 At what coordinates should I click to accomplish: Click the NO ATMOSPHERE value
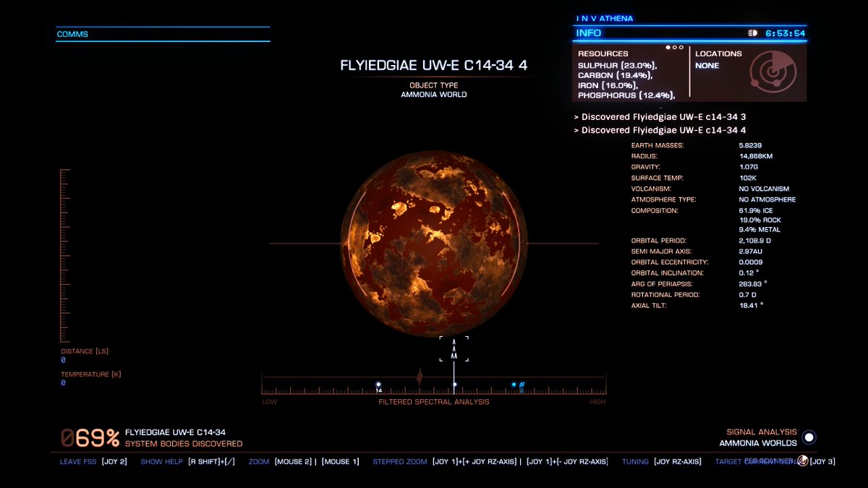click(x=767, y=200)
